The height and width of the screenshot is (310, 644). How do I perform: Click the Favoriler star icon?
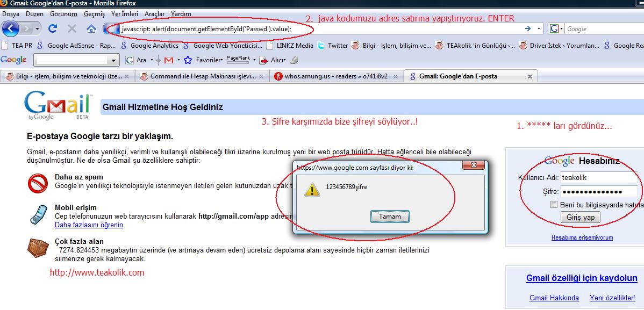tap(188, 60)
